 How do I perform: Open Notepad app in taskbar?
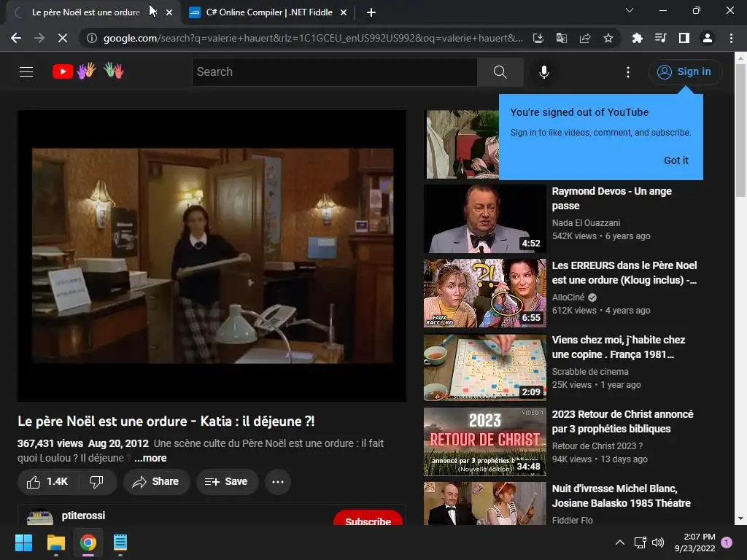(120, 542)
